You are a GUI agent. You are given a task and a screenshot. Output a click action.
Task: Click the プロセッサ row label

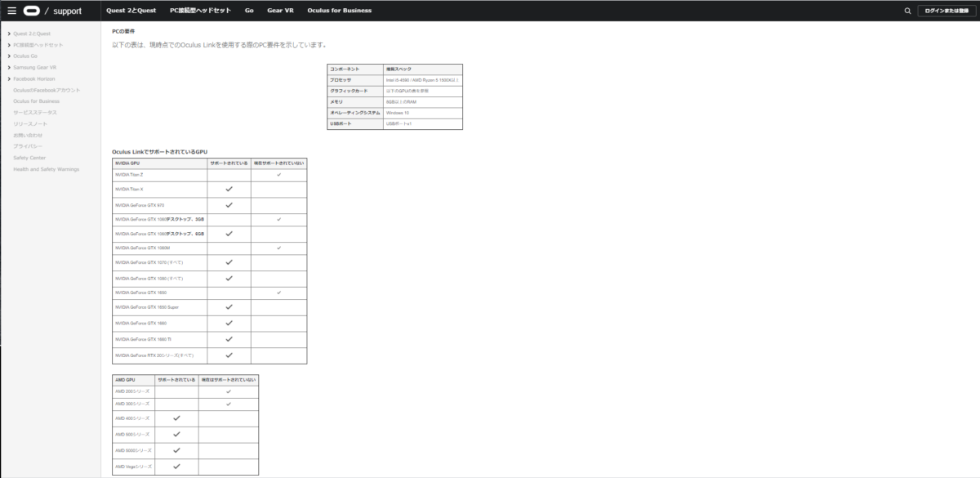point(341,80)
